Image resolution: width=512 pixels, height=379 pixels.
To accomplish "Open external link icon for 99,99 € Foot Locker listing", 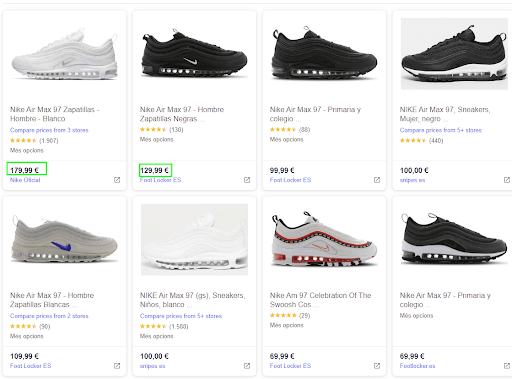I will point(377,180).
